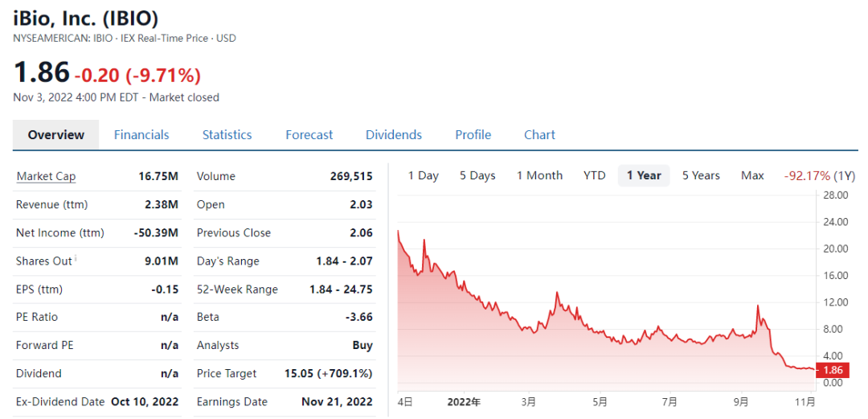Open the Chart tab
Image resolution: width=868 pixels, height=419 pixels.
point(540,134)
